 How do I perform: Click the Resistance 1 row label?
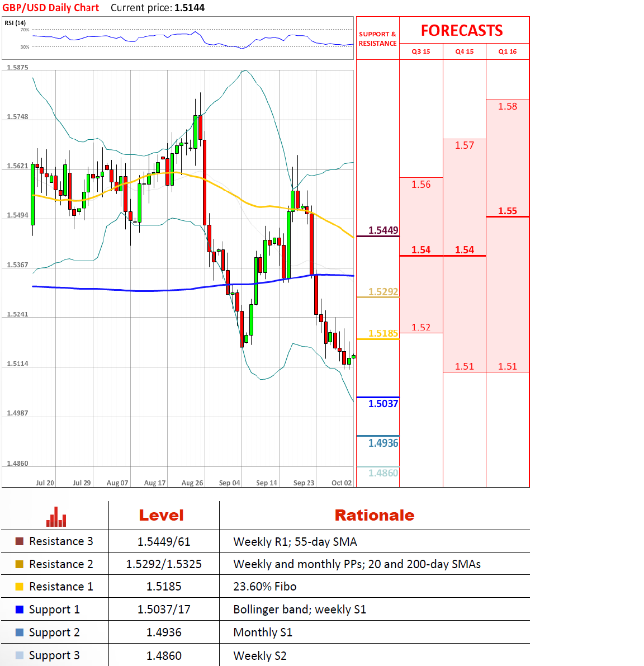point(61,587)
